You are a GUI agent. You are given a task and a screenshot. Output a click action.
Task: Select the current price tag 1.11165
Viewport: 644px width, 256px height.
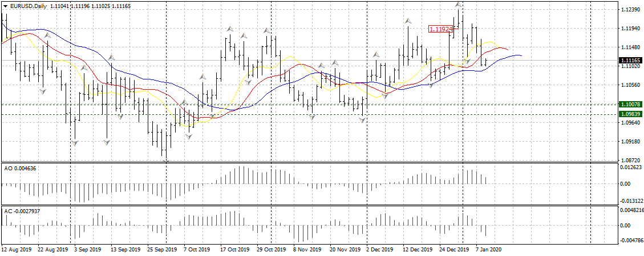(x=631, y=60)
